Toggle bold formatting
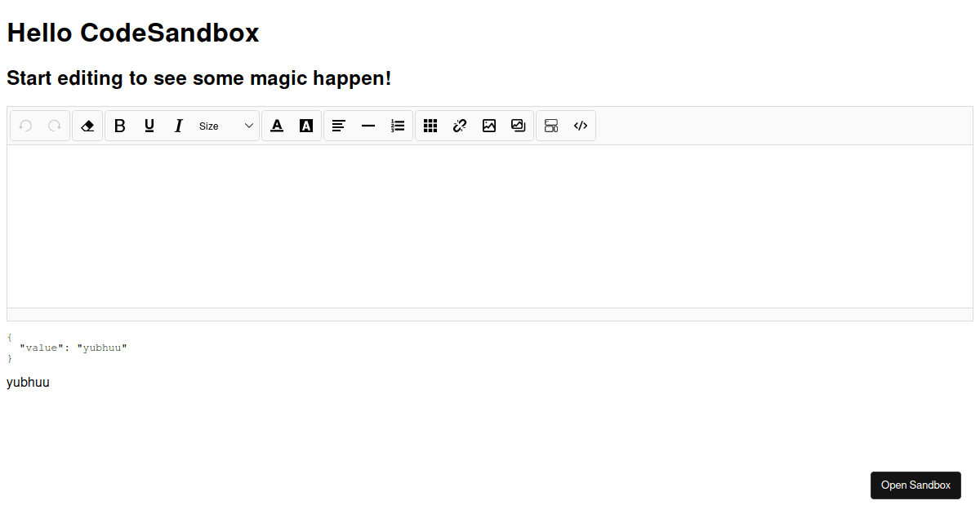 [120, 126]
